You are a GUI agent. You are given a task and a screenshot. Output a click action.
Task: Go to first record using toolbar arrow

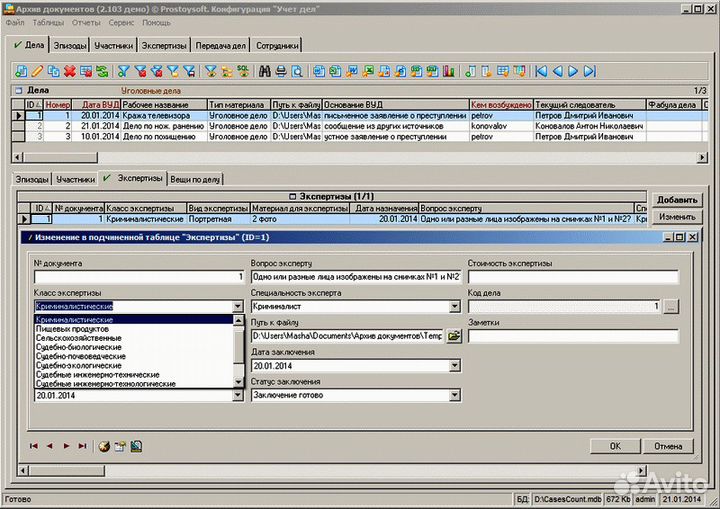coord(541,71)
